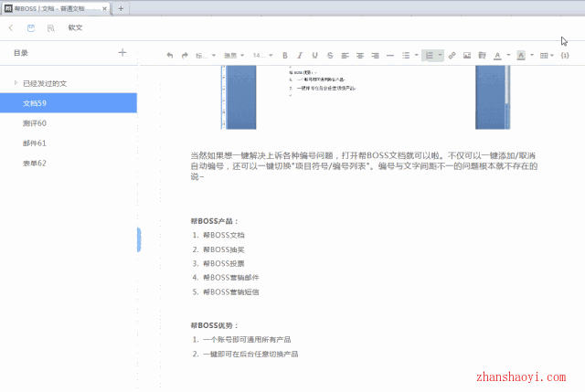Viewport: 585px width, 392px height.
Task: Click list item 一键即可在后台任意切换产品
Action: pos(250,354)
